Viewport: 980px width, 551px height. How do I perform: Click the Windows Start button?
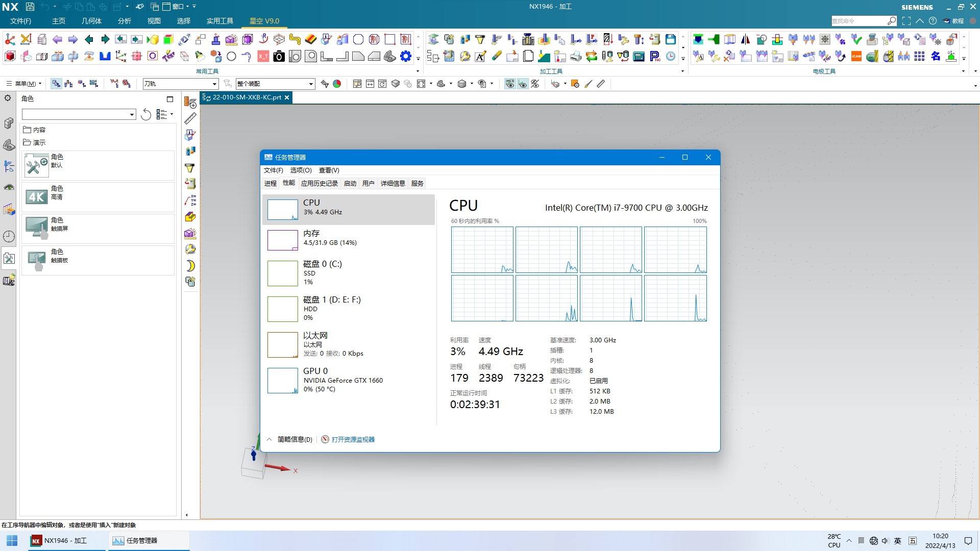coord(12,541)
